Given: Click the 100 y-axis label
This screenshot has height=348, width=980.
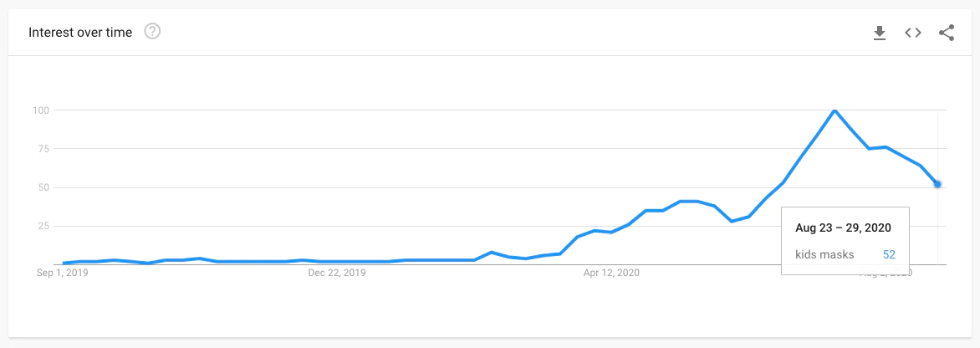Looking at the screenshot, I should coord(41,110).
